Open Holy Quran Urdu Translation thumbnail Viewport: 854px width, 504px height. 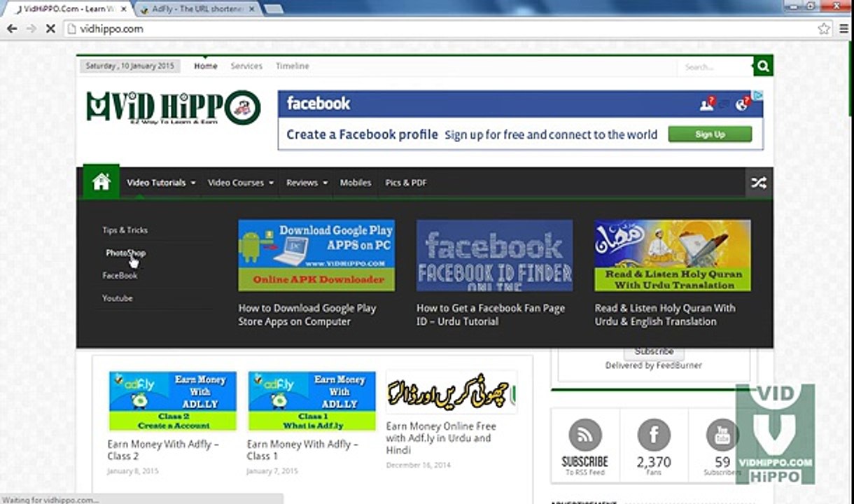[x=673, y=255]
